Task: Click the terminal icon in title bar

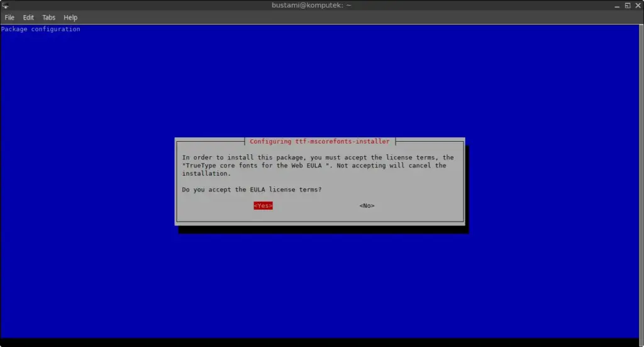Action: click(5, 5)
